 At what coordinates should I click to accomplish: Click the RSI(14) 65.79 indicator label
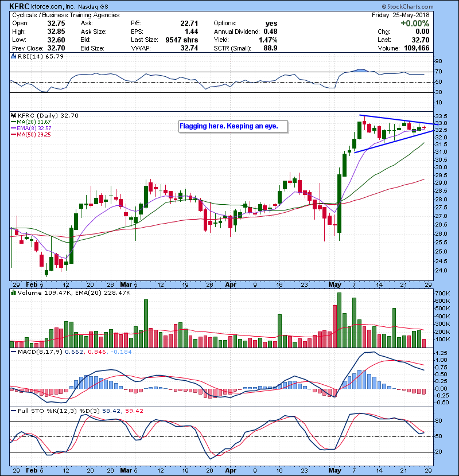(x=41, y=56)
